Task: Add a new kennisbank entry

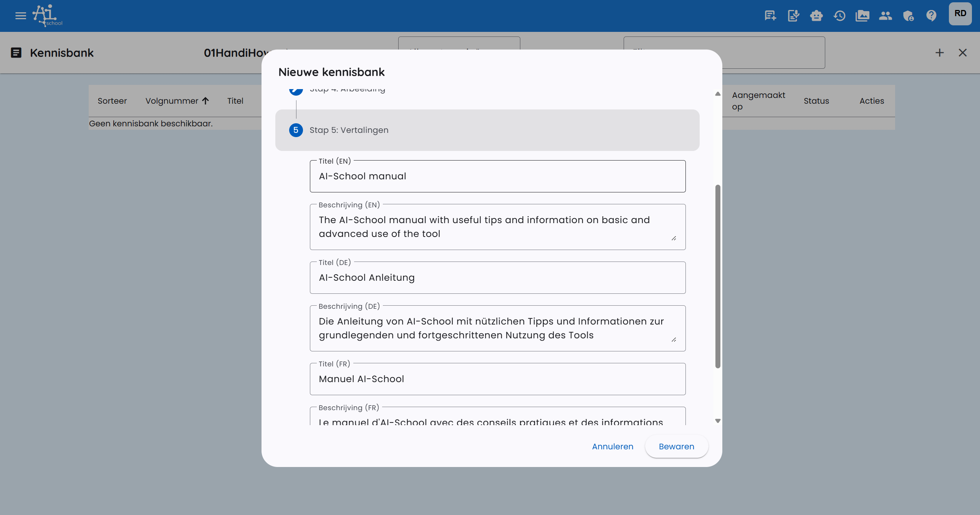Action: pyautogui.click(x=940, y=53)
